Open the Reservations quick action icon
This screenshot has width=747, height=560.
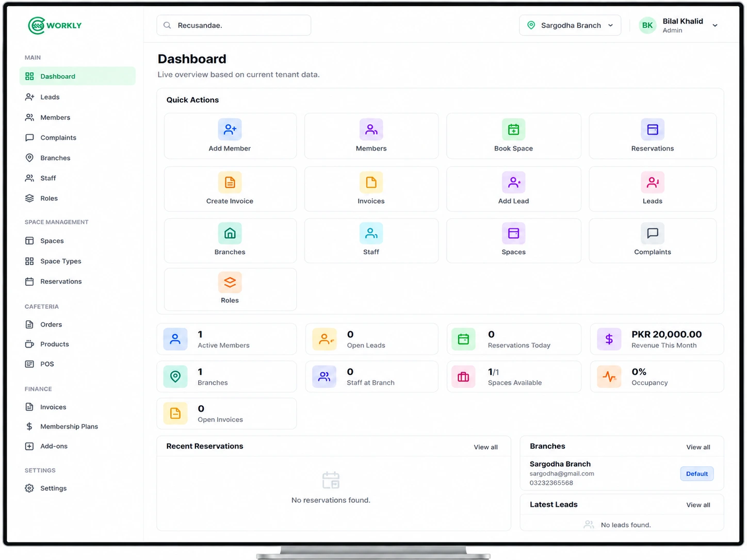653,129
